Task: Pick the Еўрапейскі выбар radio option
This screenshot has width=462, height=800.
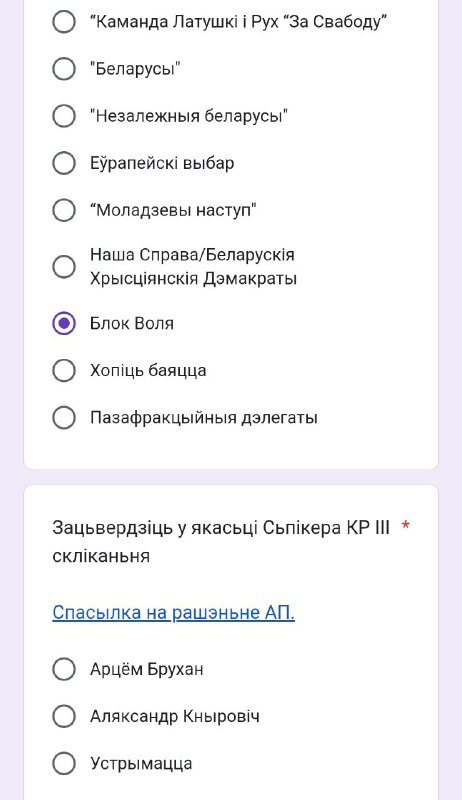Action: (64, 163)
